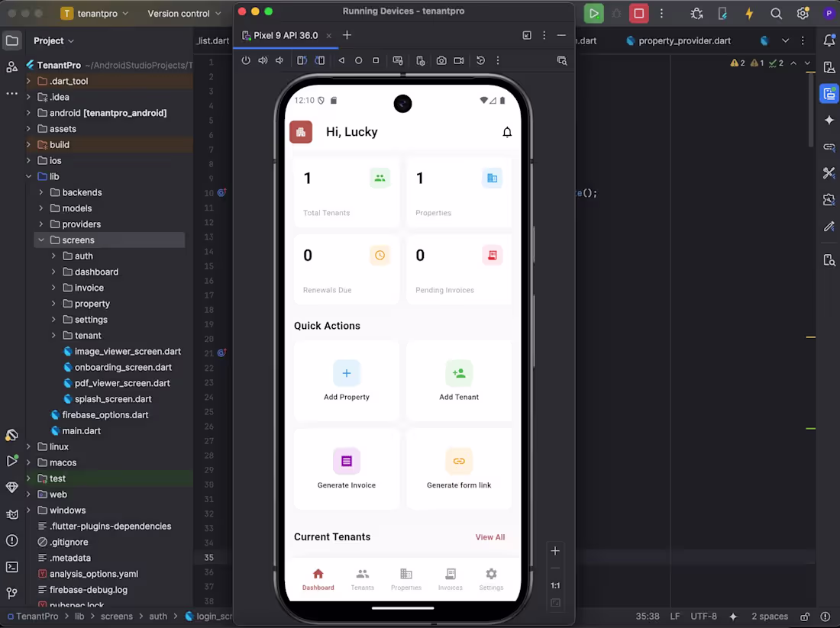The image size is (840, 628).
Task: Open splash_screen.dart in project tree
Action: pyautogui.click(x=113, y=399)
